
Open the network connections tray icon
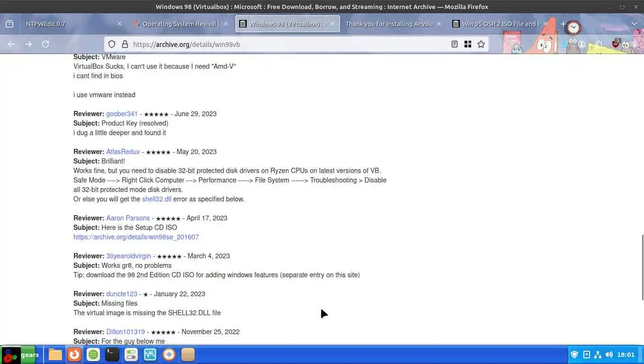tap(598, 355)
